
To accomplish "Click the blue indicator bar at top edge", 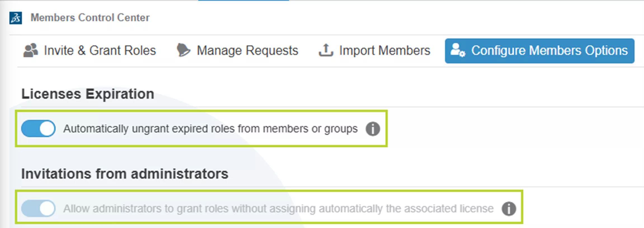I will coord(243,1).
